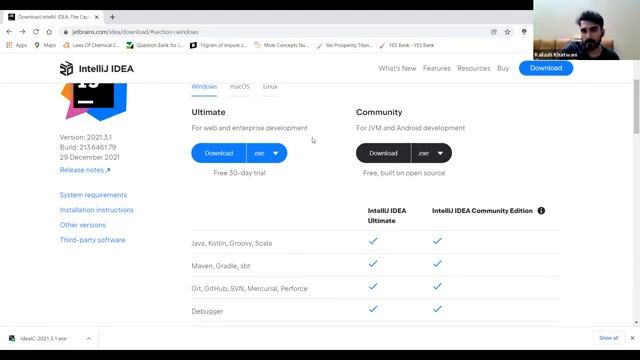Click 'Maven, Gradle, sbt' row text
640x360 pixels.
click(x=221, y=266)
